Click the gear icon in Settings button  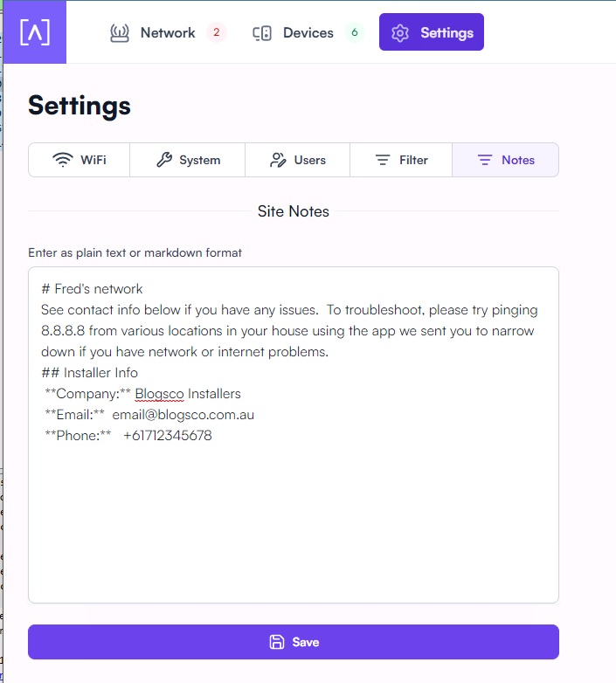(400, 33)
